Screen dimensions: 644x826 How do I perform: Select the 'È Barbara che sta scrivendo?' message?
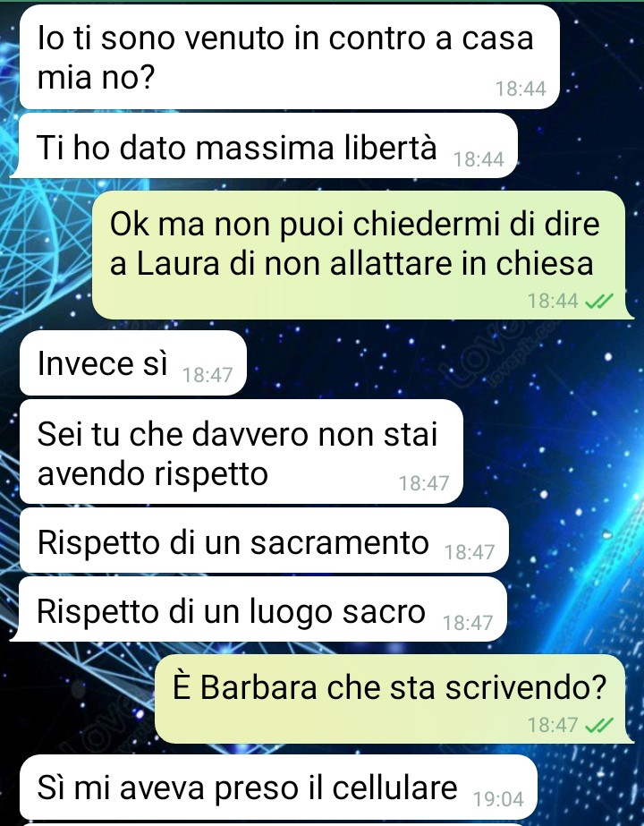point(394,699)
